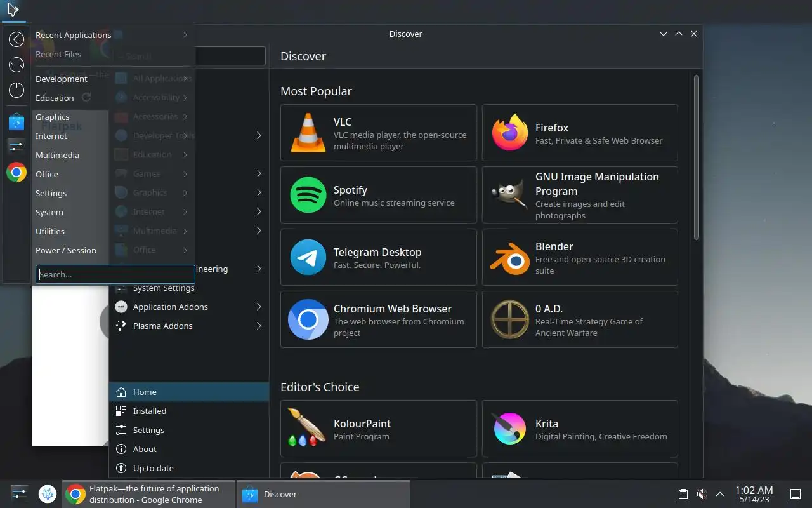Open GNU Image Manipulation Program card
The image size is (812, 508).
pyautogui.click(x=580, y=195)
